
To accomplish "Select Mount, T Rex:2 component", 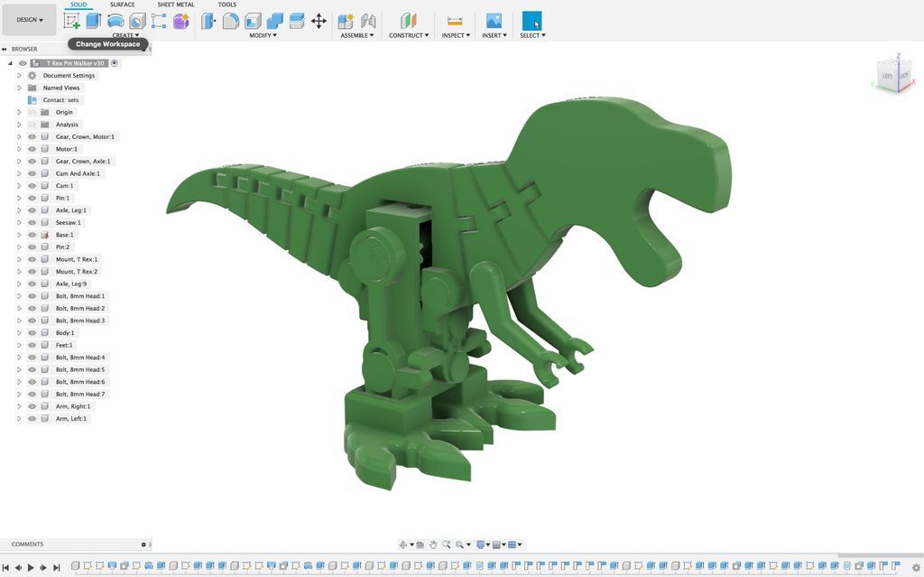I will 77,272.
